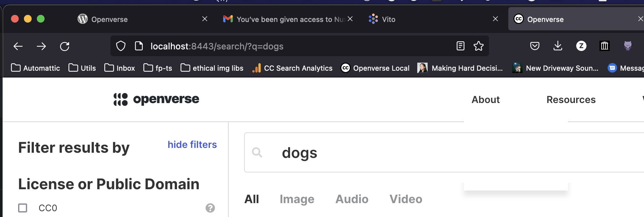
Task: Switch to the Audio results tab
Action: (x=352, y=199)
